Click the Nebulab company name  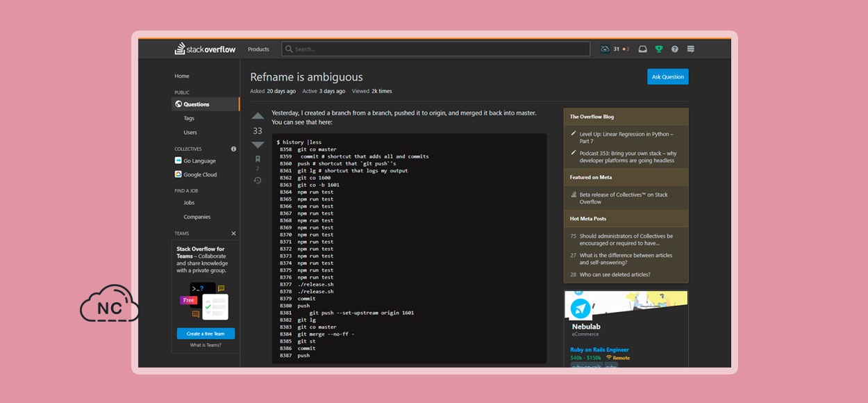tap(587, 326)
